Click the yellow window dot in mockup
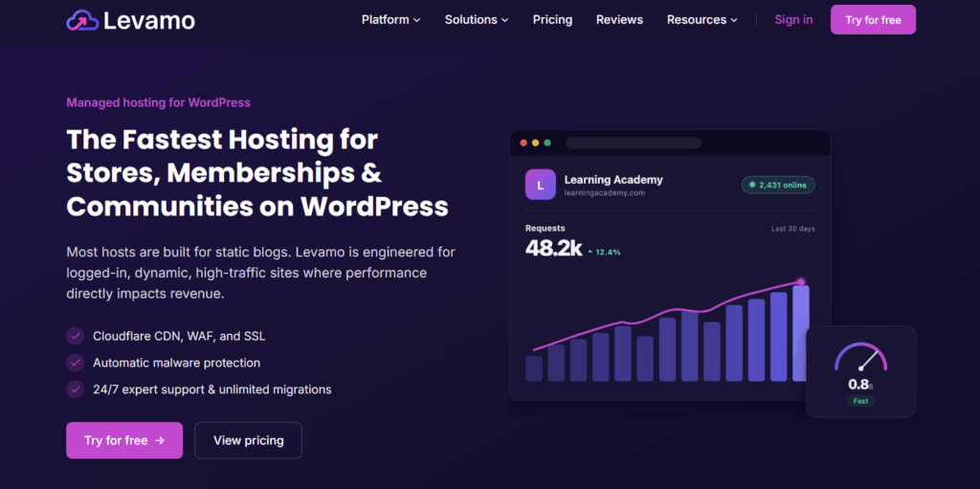This screenshot has width=980, height=489. coord(536,143)
